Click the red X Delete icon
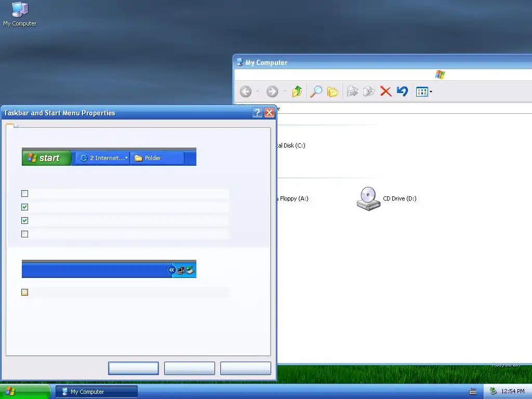The height and width of the screenshot is (399, 532). (386, 91)
